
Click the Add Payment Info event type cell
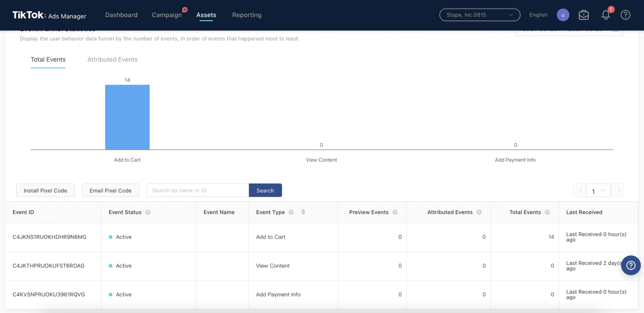278,295
